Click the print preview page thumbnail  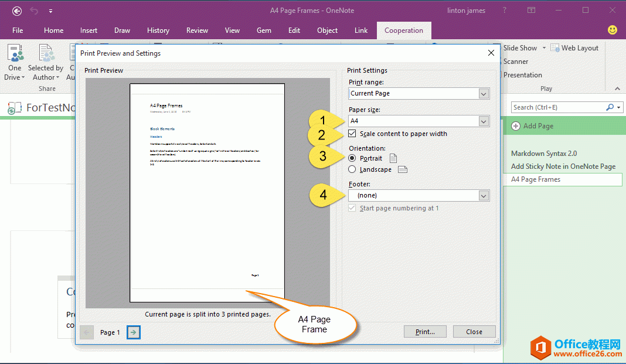(207, 193)
